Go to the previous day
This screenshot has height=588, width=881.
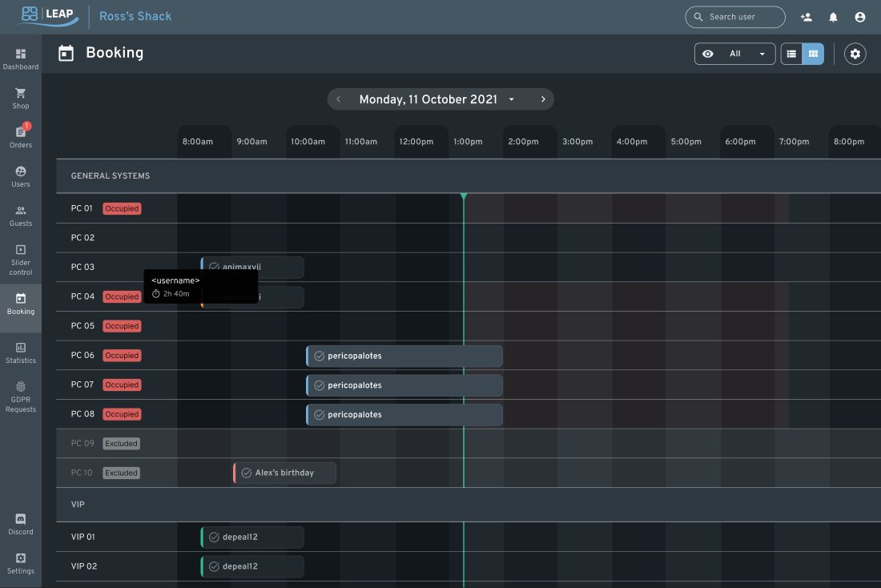(x=338, y=99)
